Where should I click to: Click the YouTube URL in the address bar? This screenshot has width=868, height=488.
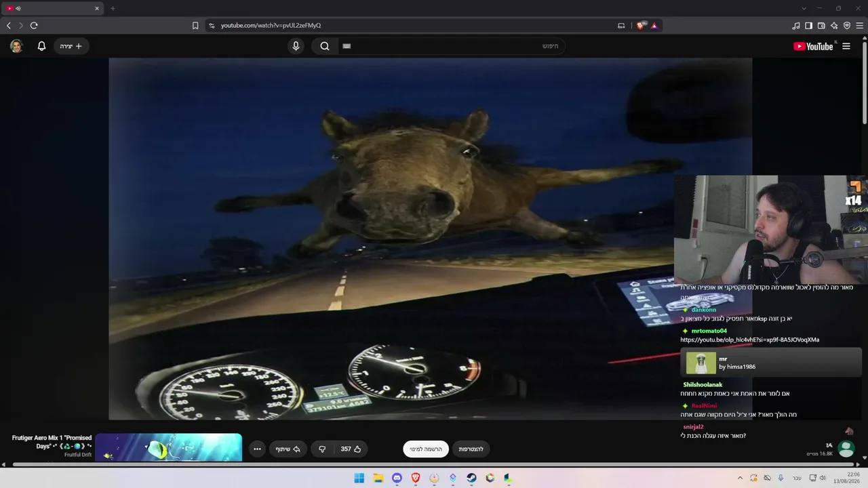271,26
